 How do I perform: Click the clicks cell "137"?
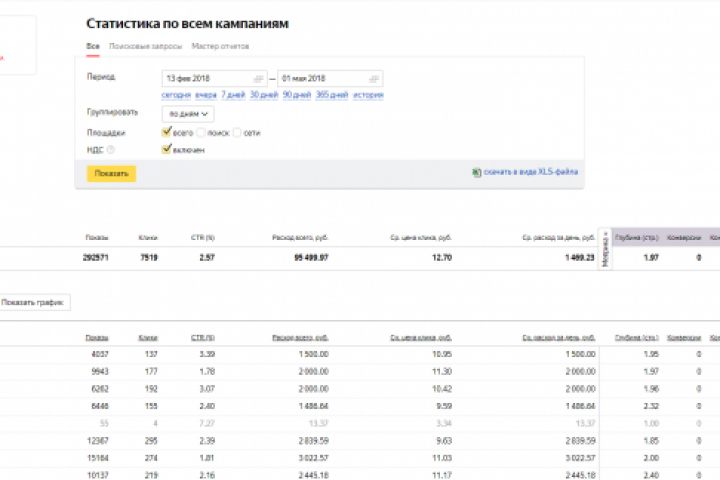click(151, 354)
